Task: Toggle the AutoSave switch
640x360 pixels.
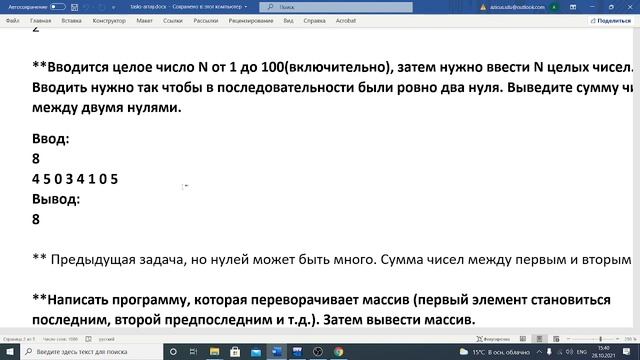Action: point(58,7)
